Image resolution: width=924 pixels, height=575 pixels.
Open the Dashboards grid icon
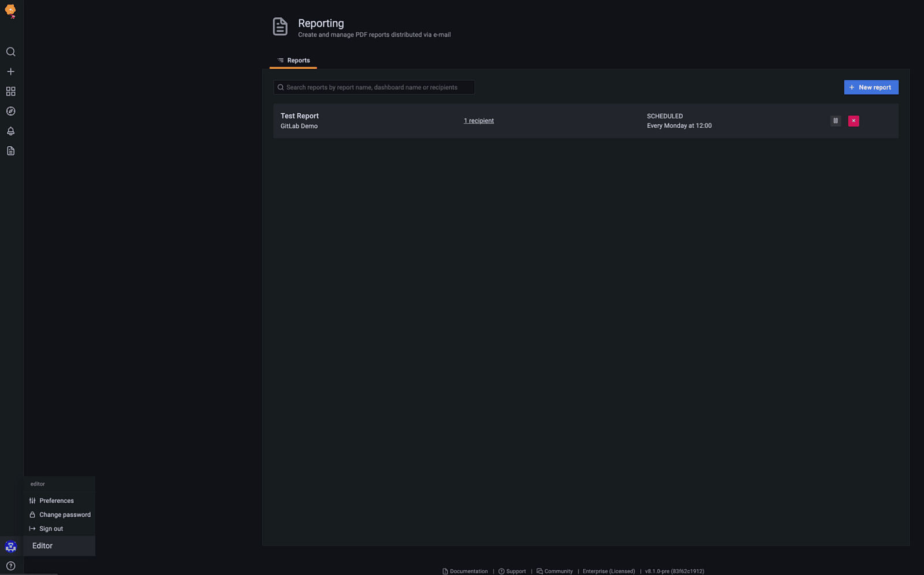10,91
